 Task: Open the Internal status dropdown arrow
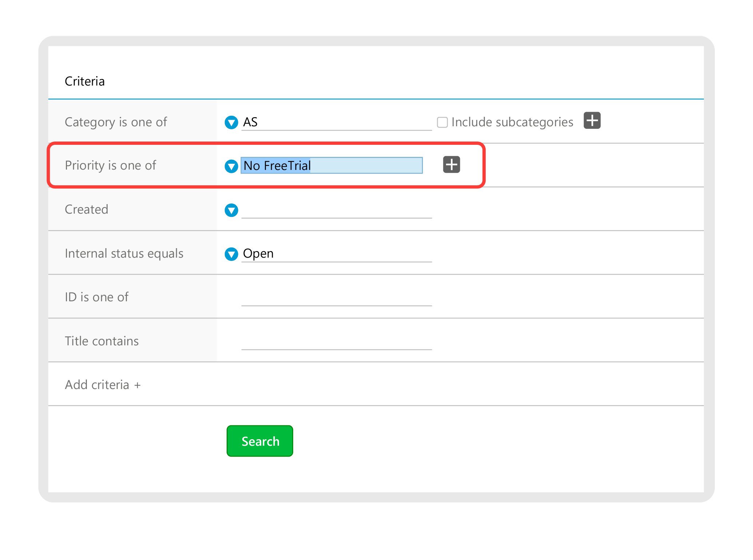[x=231, y=254]
